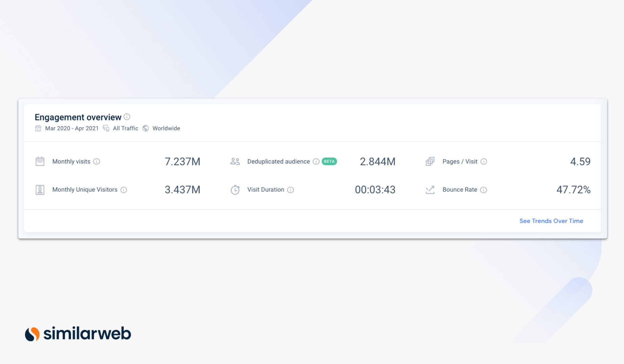Click the See Trends Over Time link
Screen dimensions: 624x364
(551, 221)
